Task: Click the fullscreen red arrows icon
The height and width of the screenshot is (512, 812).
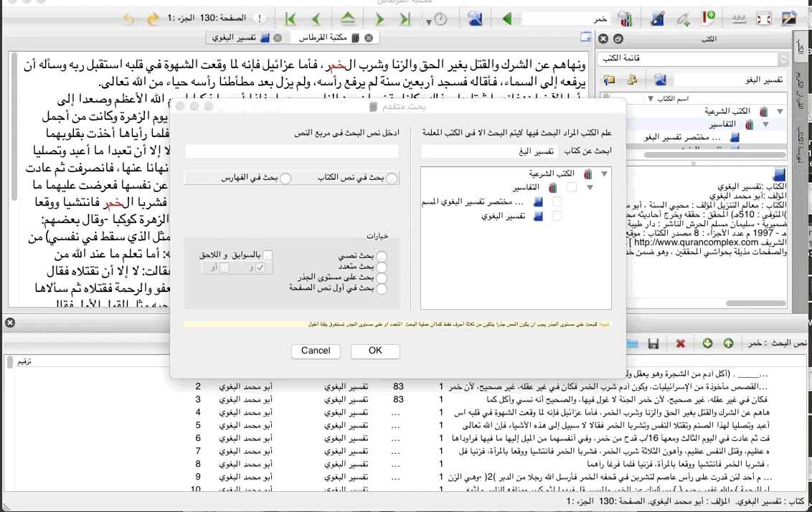Action: tap(763, 19)
